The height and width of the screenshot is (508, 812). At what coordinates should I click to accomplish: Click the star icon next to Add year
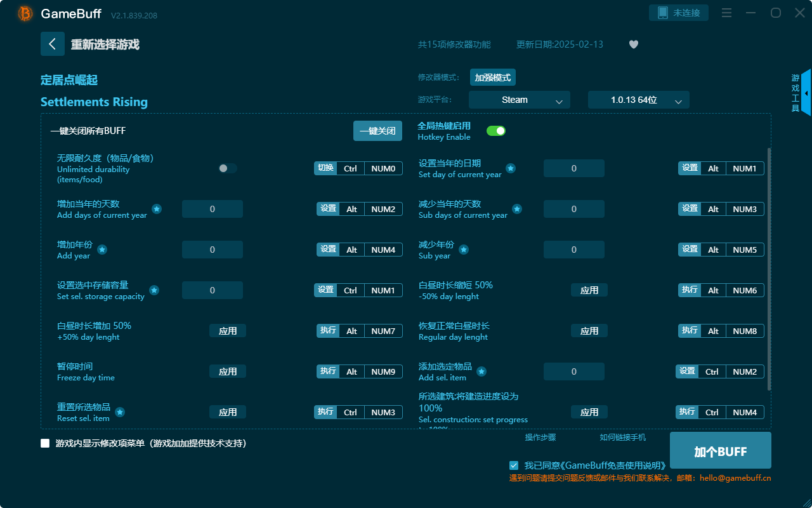pyautogui.click(x=101, y=249)
